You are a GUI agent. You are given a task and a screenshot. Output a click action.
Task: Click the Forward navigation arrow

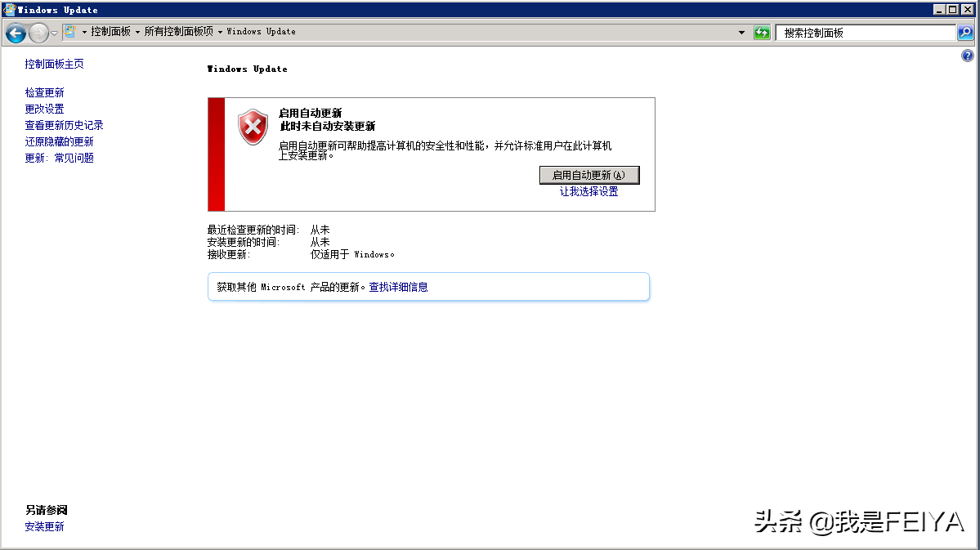[38, 33]
